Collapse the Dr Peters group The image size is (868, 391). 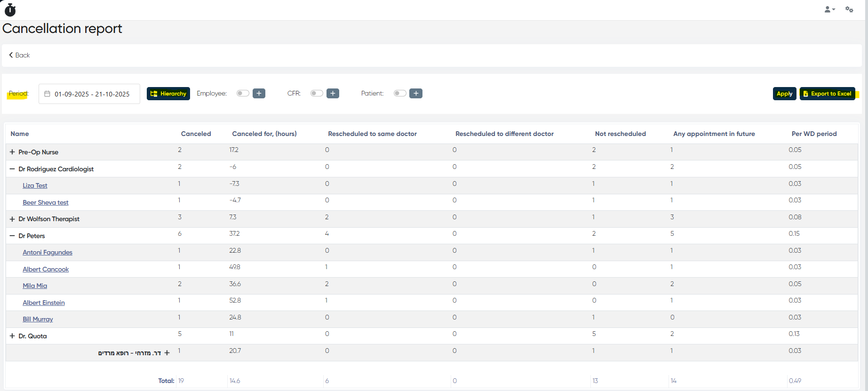click(12, 236)
